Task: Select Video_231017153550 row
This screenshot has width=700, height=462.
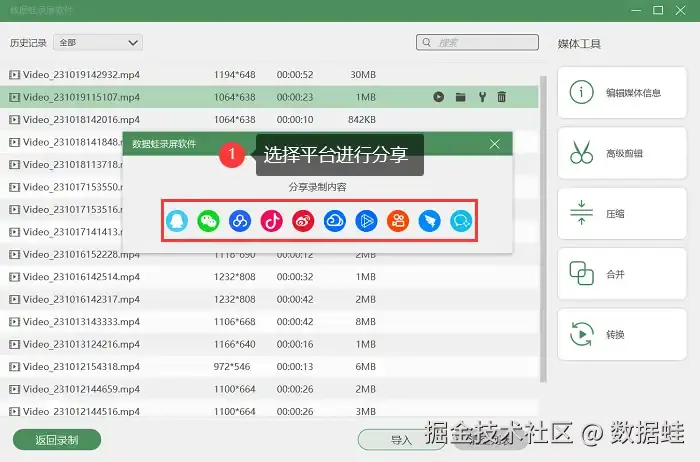Action: click(61, 187)
